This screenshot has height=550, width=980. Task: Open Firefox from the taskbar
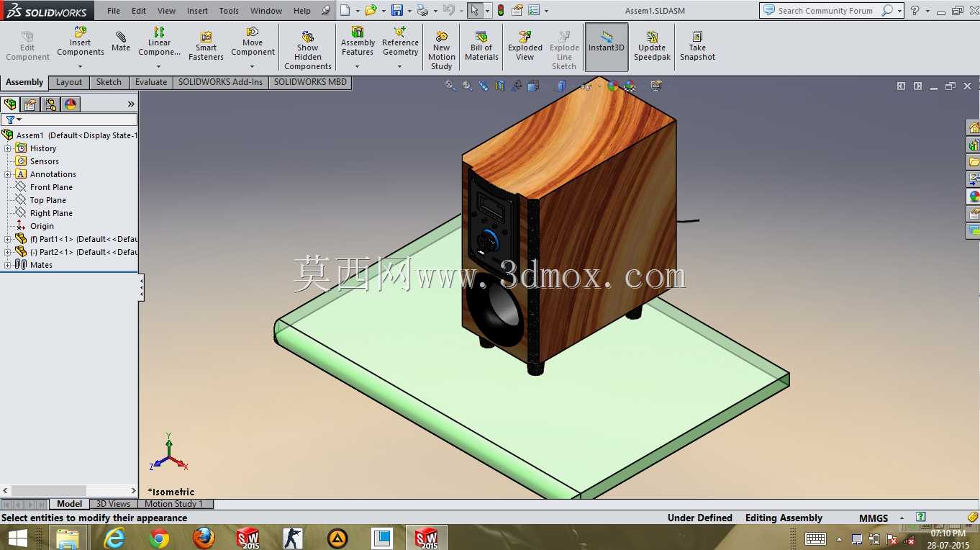pyautogui.click(x=204, y=538)
